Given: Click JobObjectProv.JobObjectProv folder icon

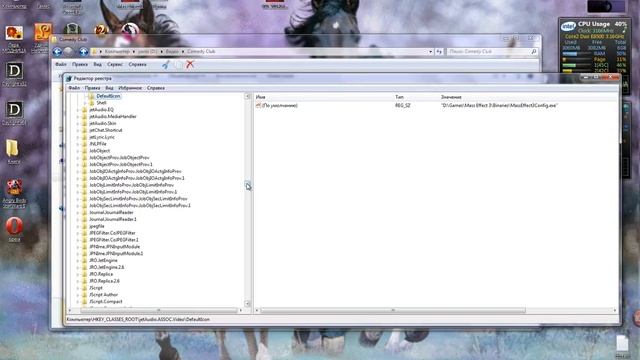Looking at the screenshot, I should click(84, 158).
